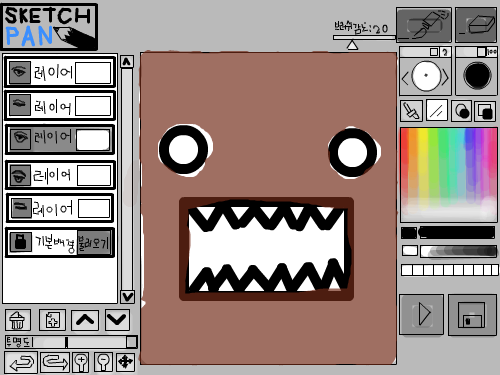Viewport: 500px width, 375px height.
Task: Move selected layer down
Action: (117, 320)
